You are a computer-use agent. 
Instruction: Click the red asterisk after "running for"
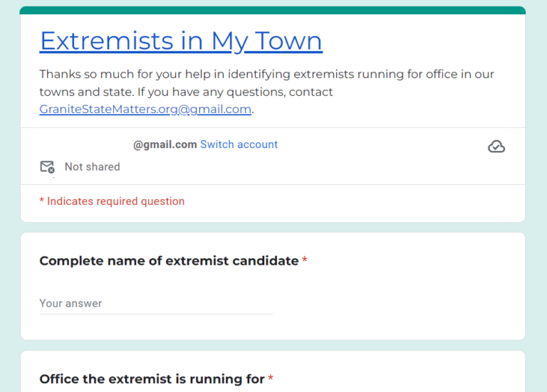click(x=271, y=379)
